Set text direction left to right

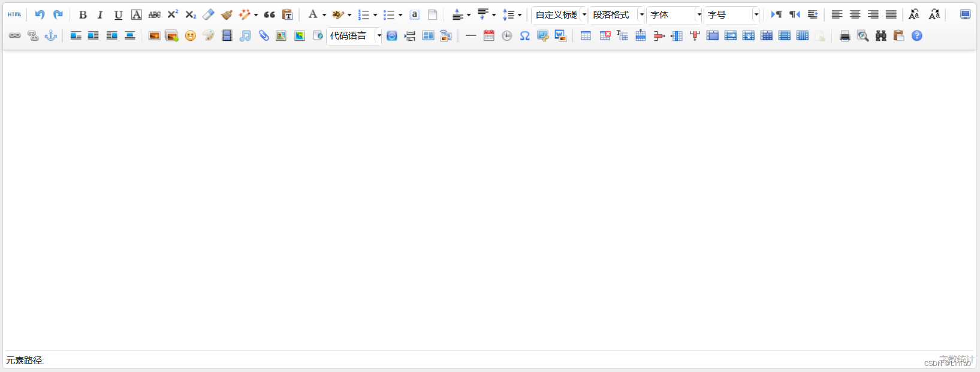(x=777, y=14)
